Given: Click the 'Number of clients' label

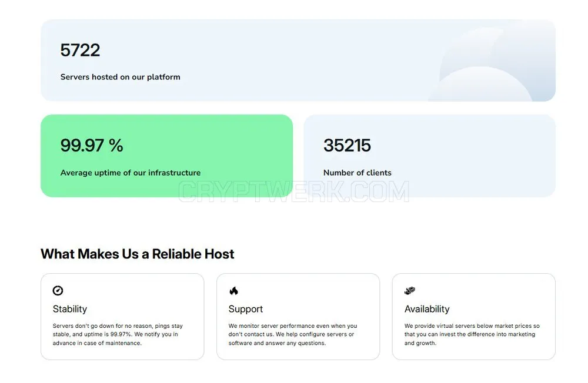Looking at the screenshot, I should [357, 172].
